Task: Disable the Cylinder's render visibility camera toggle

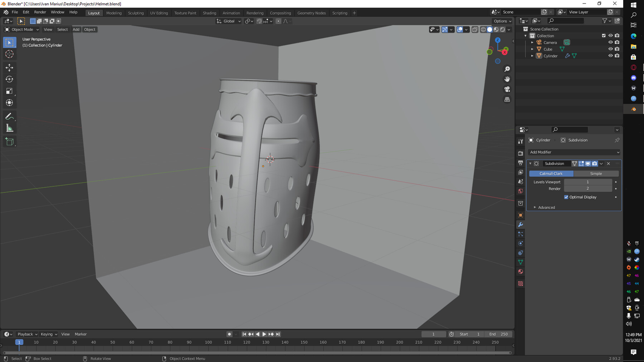Action: click(x=617, y=56)
